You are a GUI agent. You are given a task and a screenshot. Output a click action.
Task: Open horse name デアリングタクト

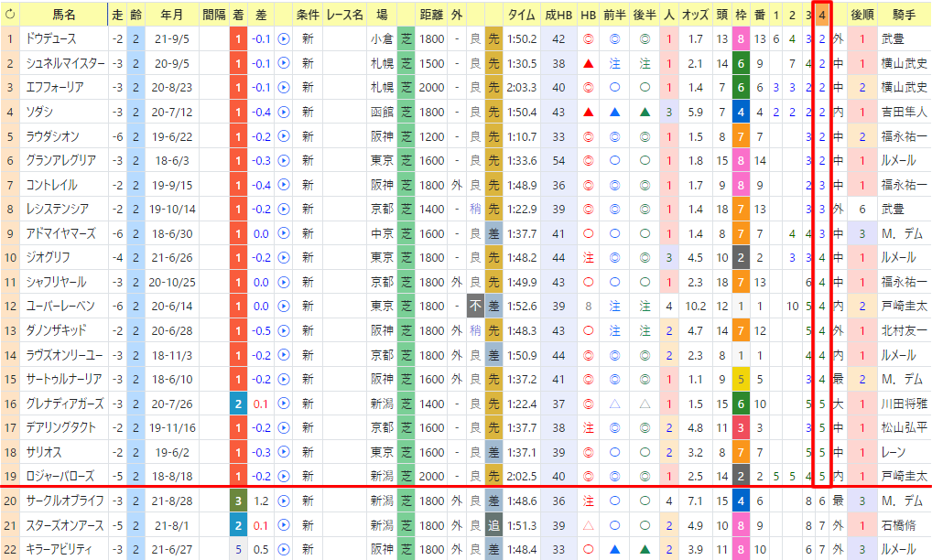pyautogui.click(x=60, y=427)
